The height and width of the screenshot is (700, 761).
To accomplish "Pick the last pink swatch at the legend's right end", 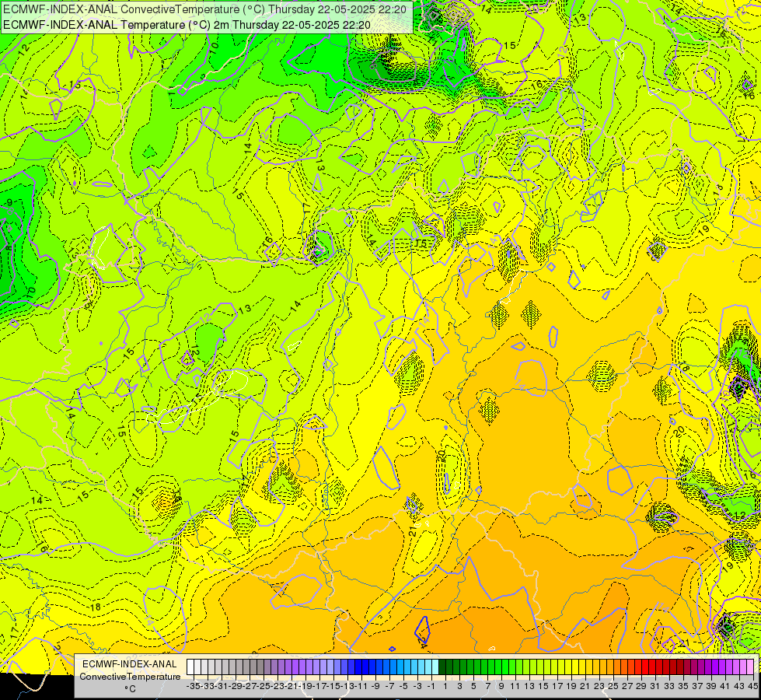I will coord(750,667).
